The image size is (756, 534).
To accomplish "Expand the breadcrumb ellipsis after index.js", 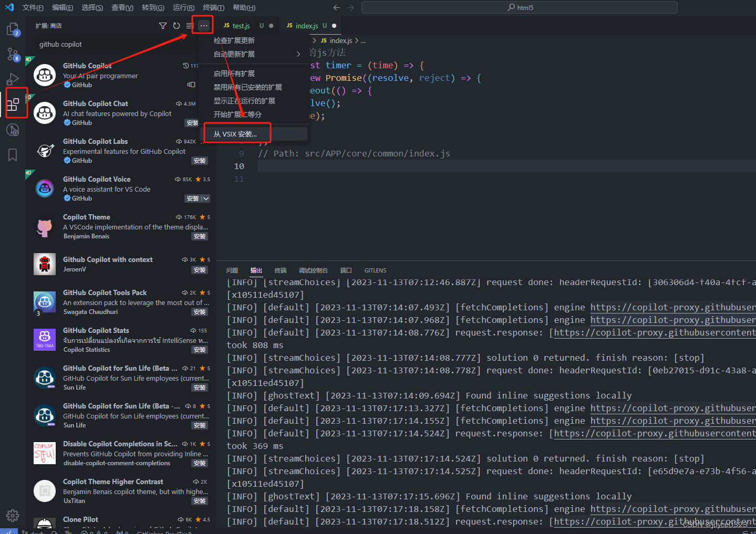I will [x=362, y=40].
